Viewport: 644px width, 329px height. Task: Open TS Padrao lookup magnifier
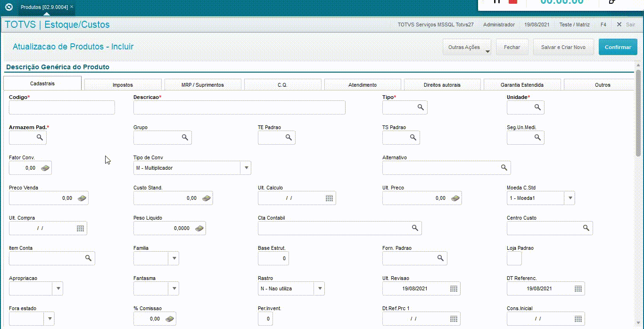pyautogui.click(x=413, y=138)
